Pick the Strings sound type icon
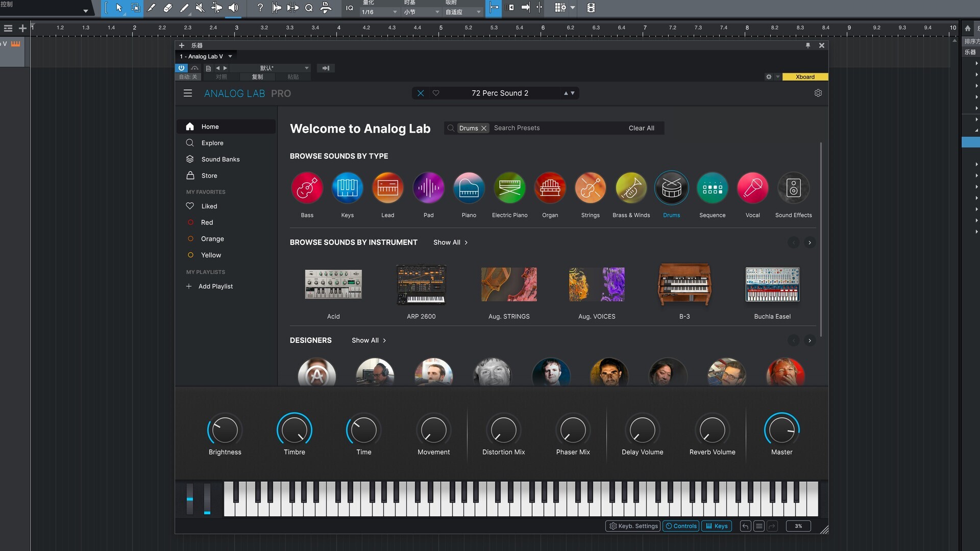 [x=591, y=188]
